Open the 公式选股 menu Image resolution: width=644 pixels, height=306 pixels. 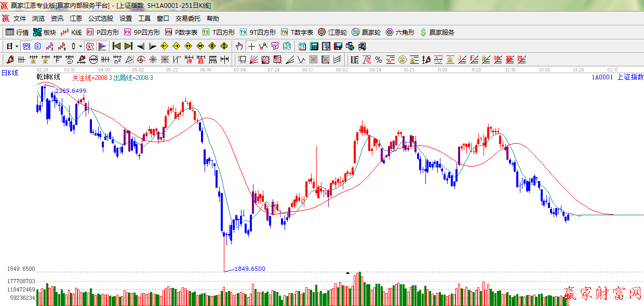100,18
